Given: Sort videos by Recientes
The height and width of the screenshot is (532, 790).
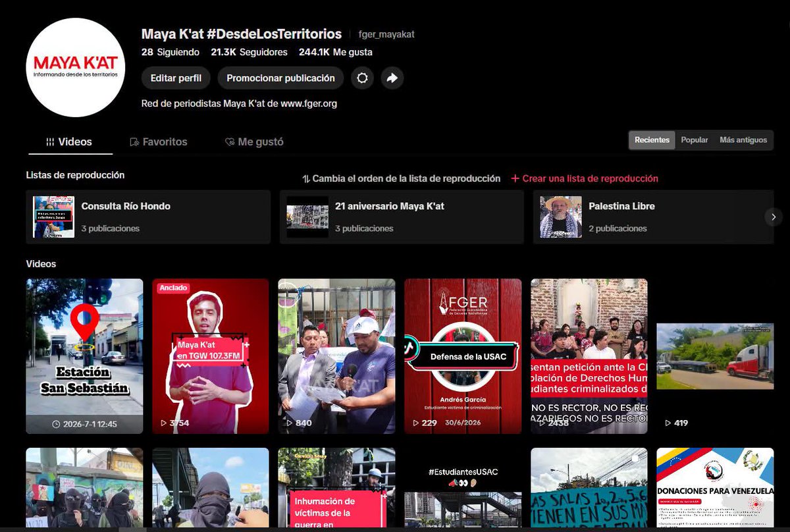Looking at the screenshot, I should 652,140.
